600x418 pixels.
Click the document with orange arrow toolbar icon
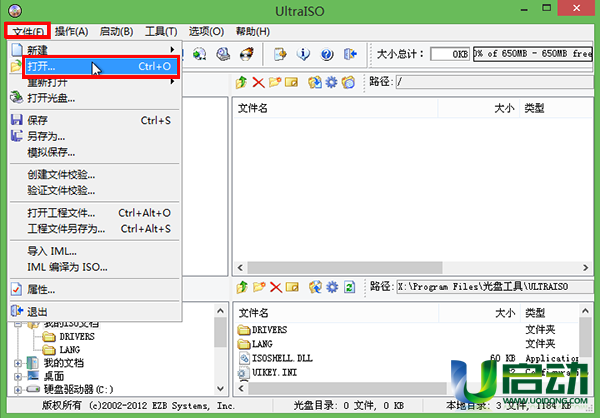click(x=280, y=54)
